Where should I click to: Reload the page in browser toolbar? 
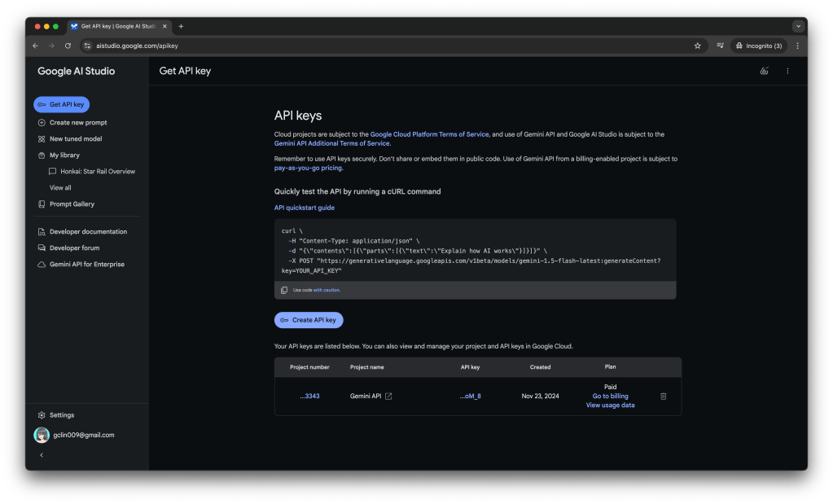coord(68,46)
